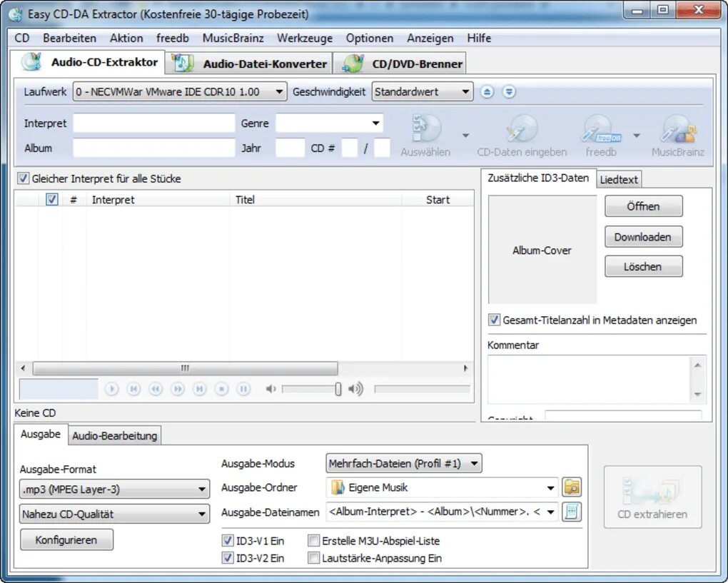Click the MusicBrainz lookup icon
Screen dimensions: 728x583
click(677, 128)
